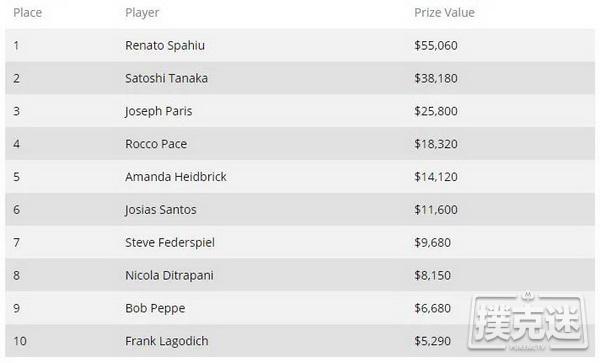Select place number 10 cell

[20, 341]
